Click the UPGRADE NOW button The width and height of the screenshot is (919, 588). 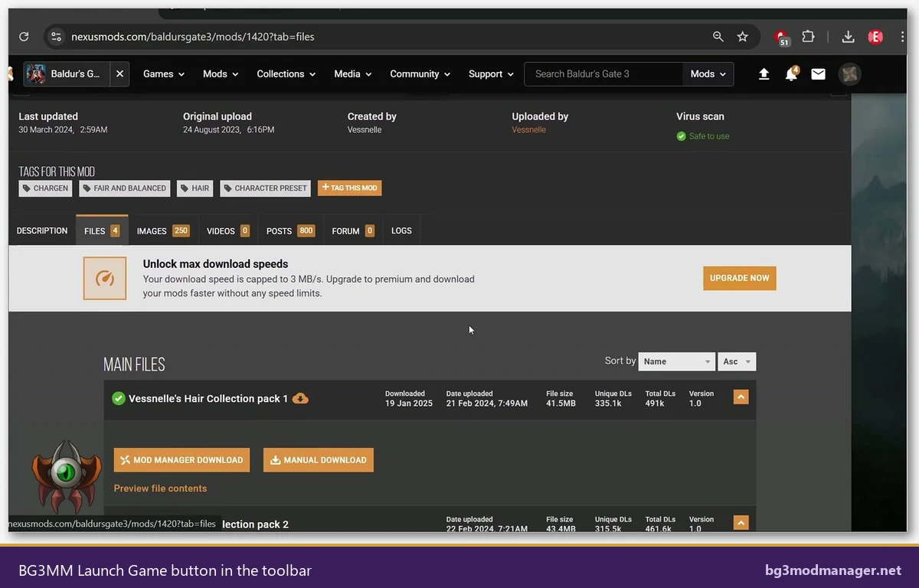[x=739, y=278]
